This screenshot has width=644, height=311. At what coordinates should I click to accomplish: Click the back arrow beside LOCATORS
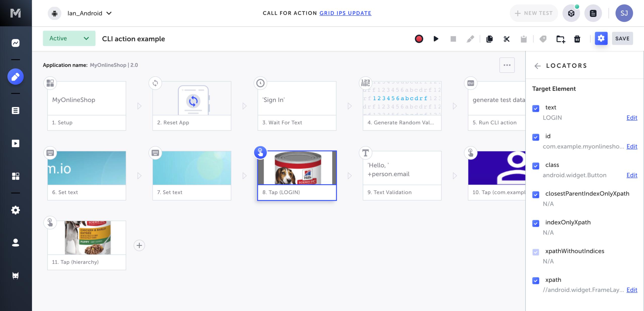tap(537, 66)
